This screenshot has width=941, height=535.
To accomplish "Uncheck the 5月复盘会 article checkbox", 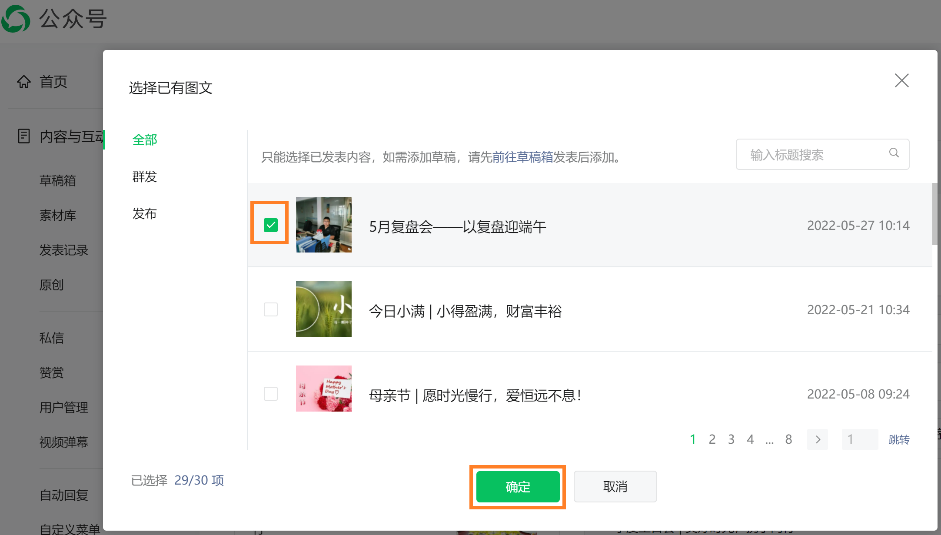I will 270,225.
